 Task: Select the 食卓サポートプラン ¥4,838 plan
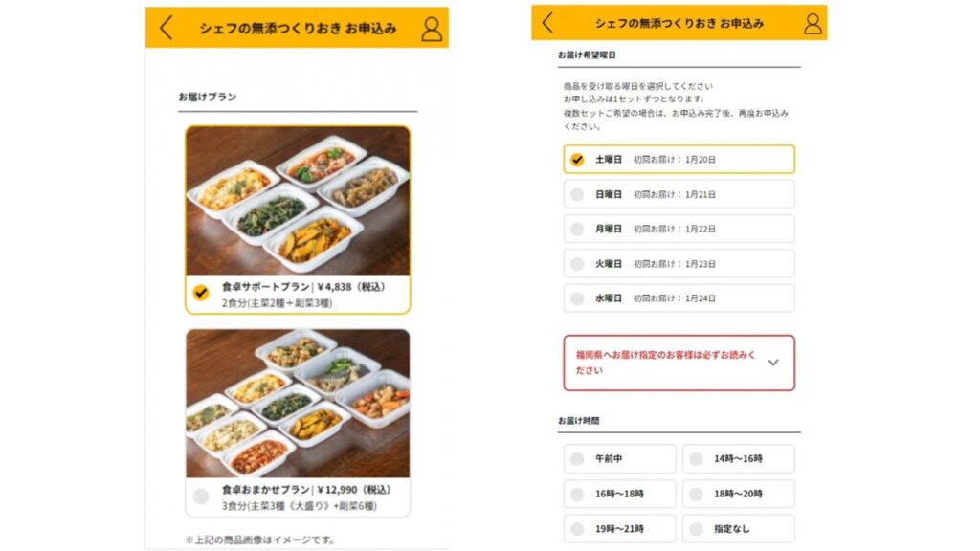coord(298,295)
